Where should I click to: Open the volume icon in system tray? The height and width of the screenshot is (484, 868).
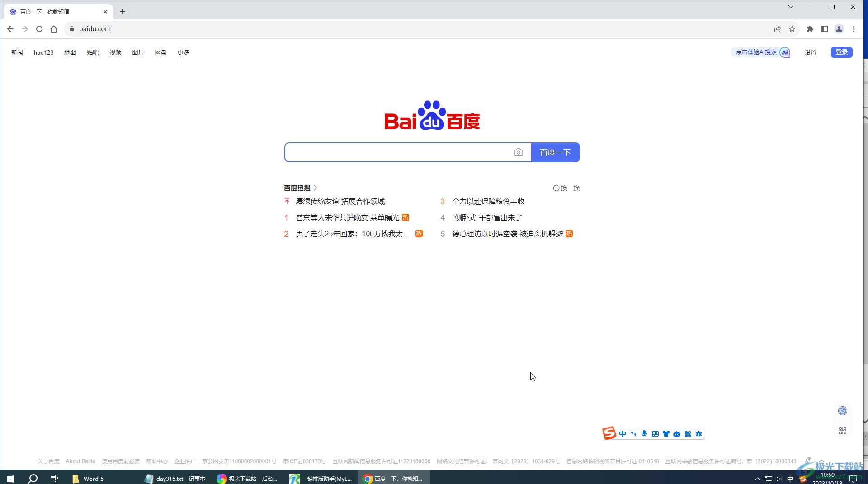pos(778,479)
